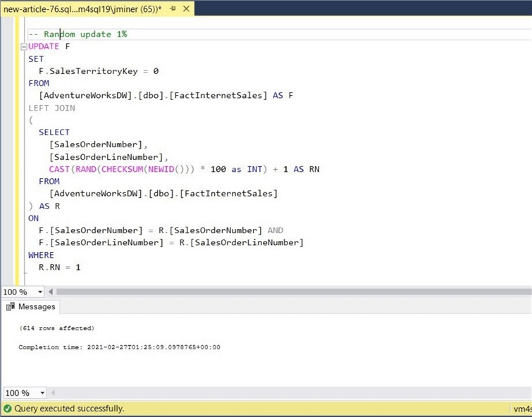532x417 pixels.
Task: Click the FactInternetSales AS F table line
Action: (166, 96)
